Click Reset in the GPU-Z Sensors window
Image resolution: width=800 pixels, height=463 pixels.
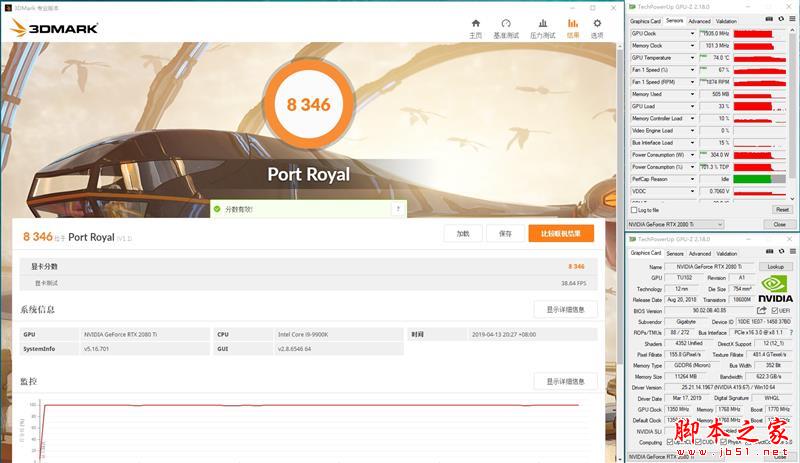pyautogui.click(x=782, y=209)
